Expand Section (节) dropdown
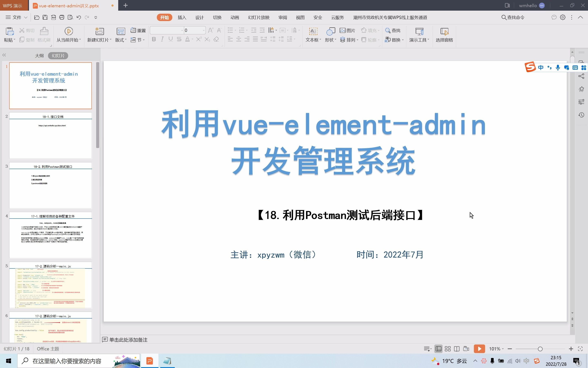The width and height of the screenshot is (588, 368). (x=144, y=40)
